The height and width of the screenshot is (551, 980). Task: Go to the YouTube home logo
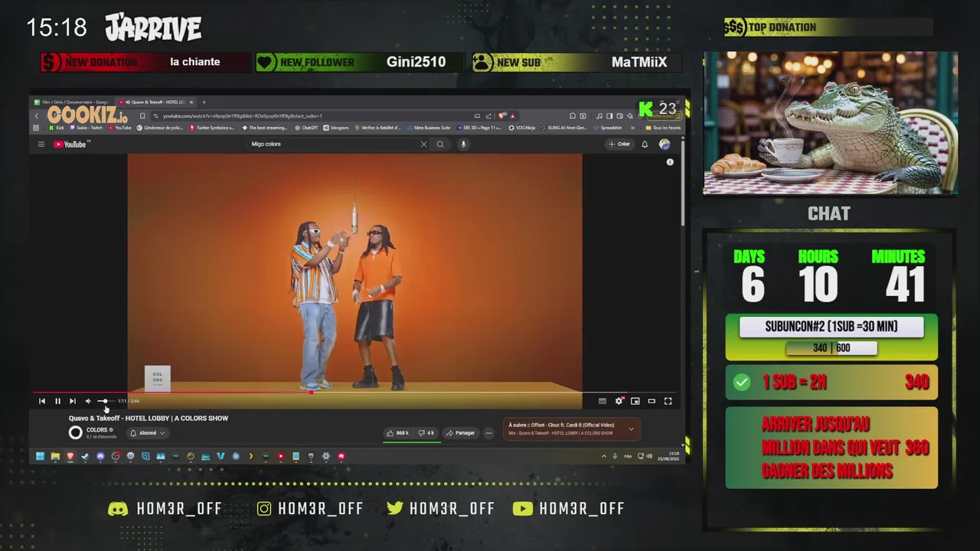pyautogui.click(x=71, y=144)
